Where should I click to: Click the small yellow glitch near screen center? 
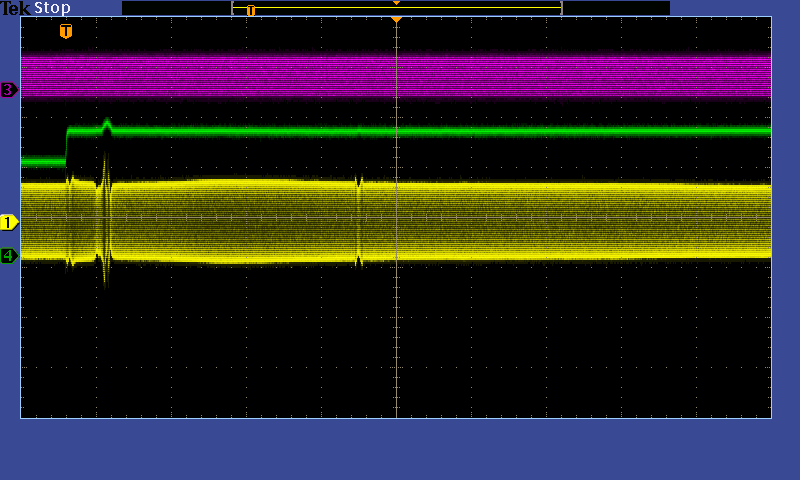[359, 220]
